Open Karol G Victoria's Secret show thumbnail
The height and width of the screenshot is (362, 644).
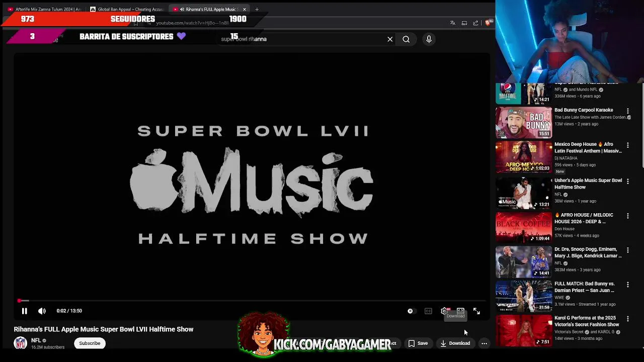[x=524, y=331]
